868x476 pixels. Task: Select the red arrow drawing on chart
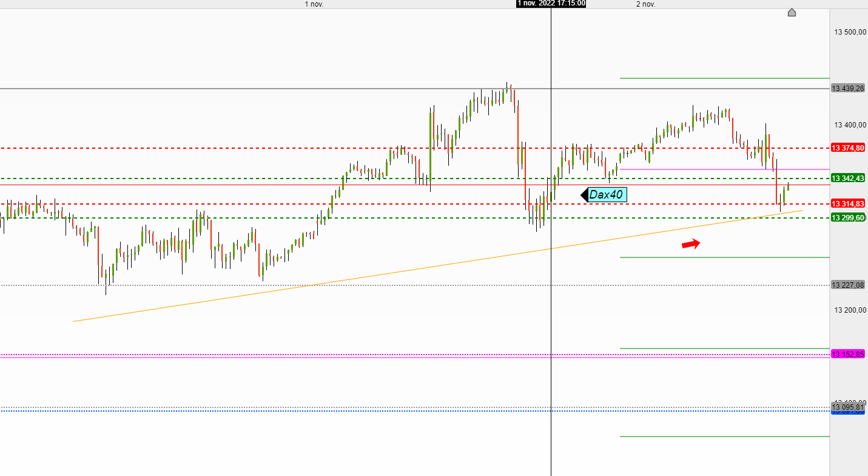tap(691, 243)
